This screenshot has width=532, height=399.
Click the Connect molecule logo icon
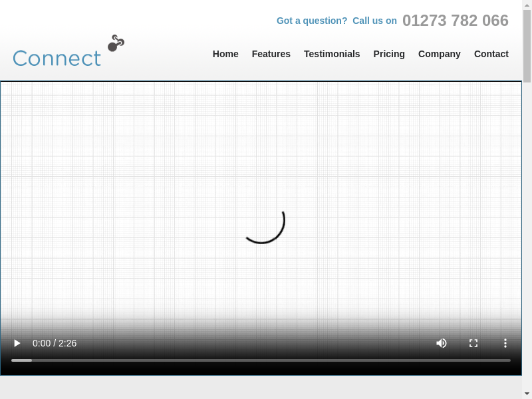pyautogui.click(x=116, y=43)
